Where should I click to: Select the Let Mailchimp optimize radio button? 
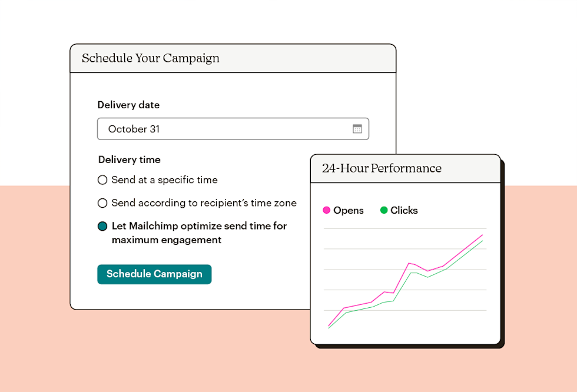pyautogui.click(x=102, y=226)
